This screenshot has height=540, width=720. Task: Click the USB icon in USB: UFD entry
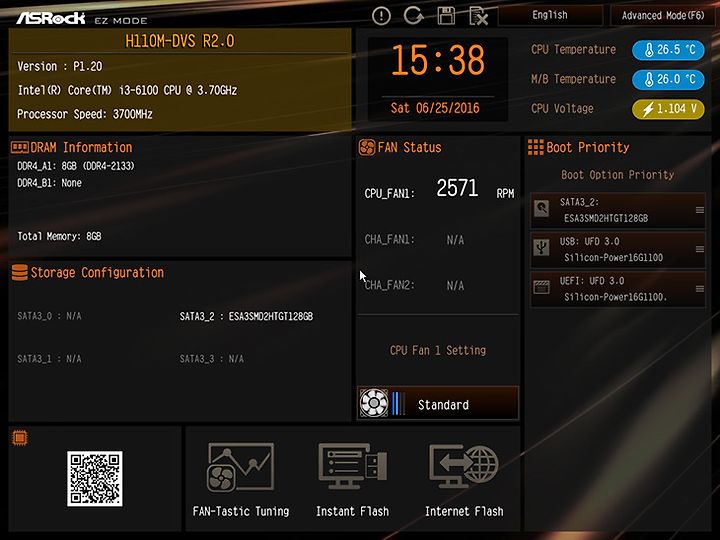(x=542, y=248)
